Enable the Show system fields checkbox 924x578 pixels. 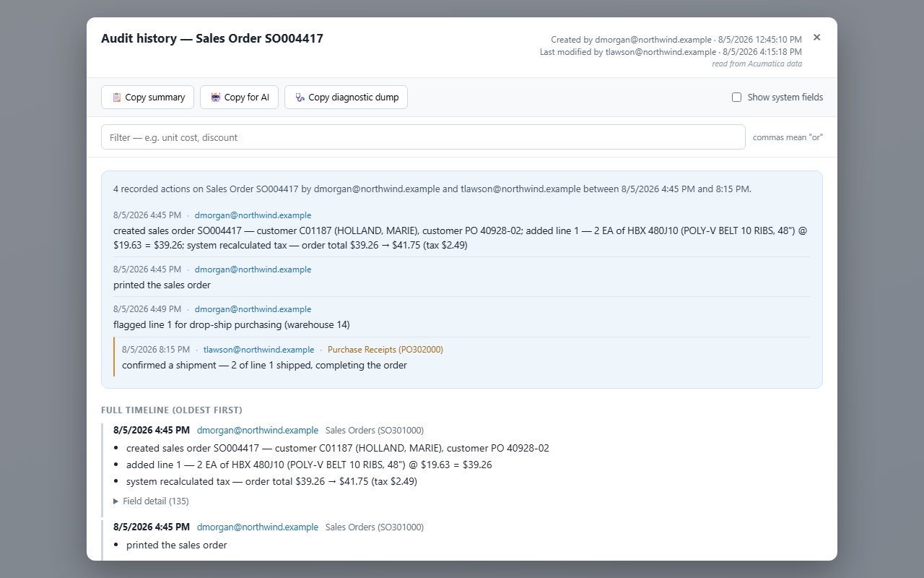click(x=736, y=98)
